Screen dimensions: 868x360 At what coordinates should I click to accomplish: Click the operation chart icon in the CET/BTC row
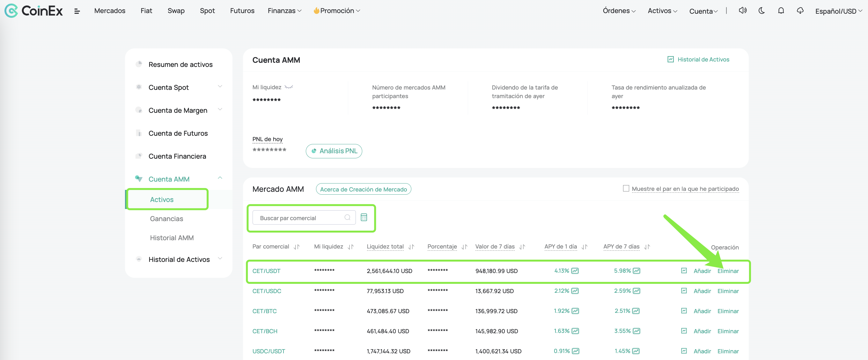tap(684, 311)
